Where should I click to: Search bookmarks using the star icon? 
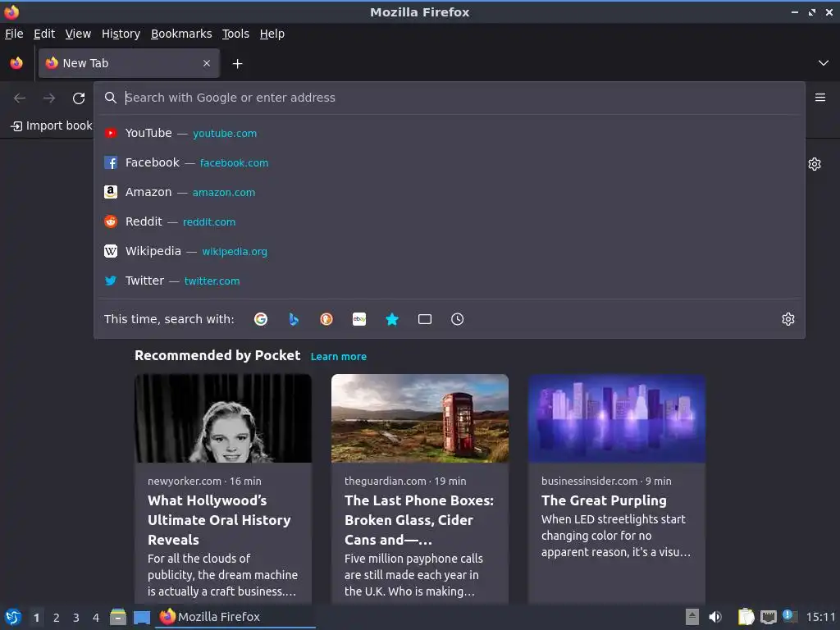click(392, 319)
